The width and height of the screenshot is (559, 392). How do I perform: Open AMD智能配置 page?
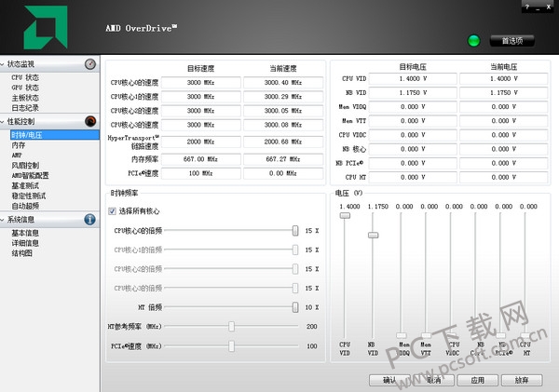[x=31, y=176]
